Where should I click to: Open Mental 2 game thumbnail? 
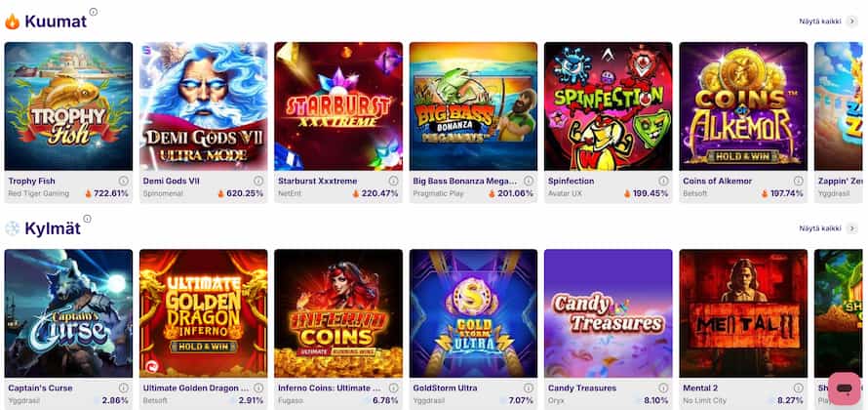click(x=743, y=313)
